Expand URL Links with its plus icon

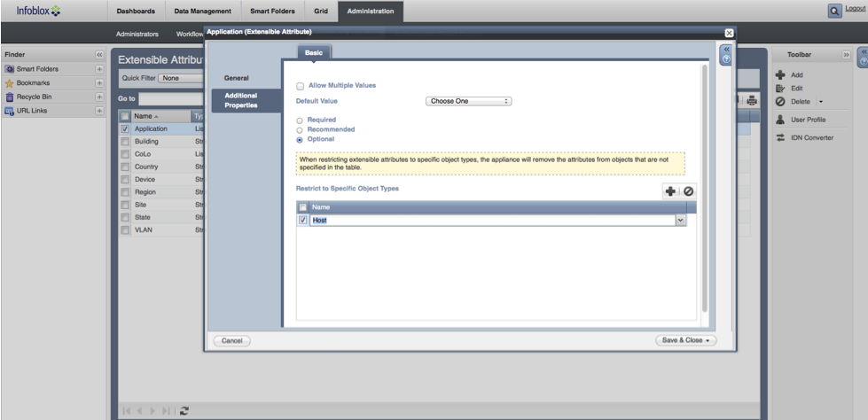pyautogui.click(x=99, y=111)
